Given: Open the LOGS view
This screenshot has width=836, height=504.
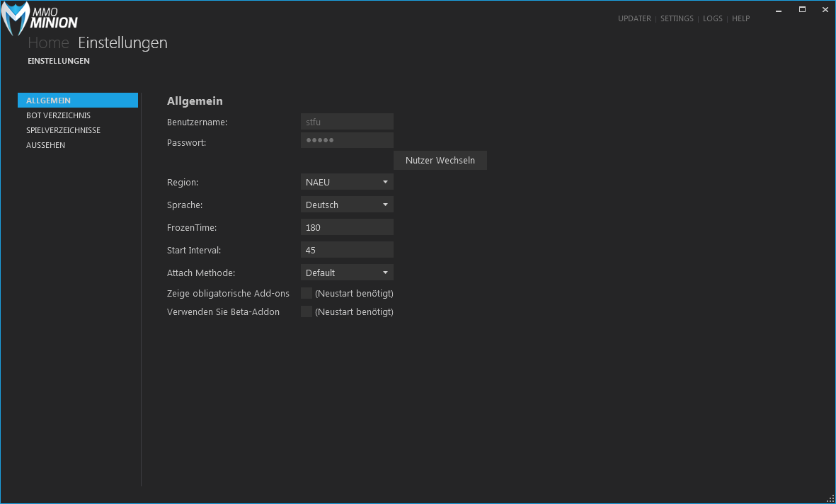Looking at the screenshot, I should pyautogui.click(x=712, y=18).
